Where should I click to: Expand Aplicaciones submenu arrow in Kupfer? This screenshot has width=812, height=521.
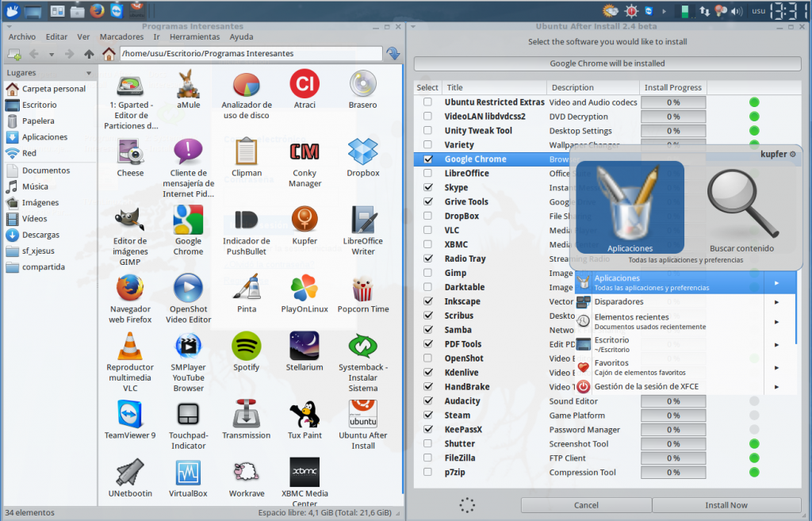pos(776,283)
